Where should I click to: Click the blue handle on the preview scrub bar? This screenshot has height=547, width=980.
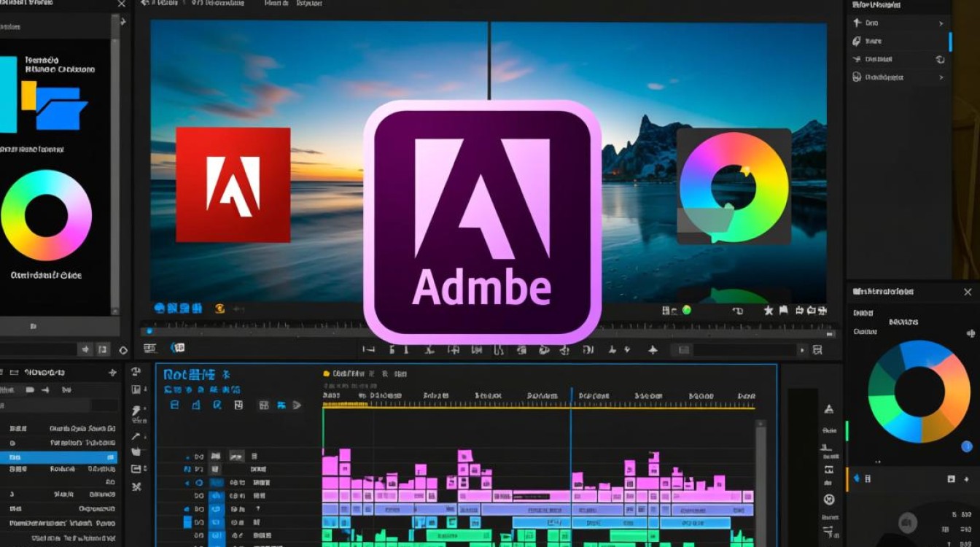click(150, 330)
